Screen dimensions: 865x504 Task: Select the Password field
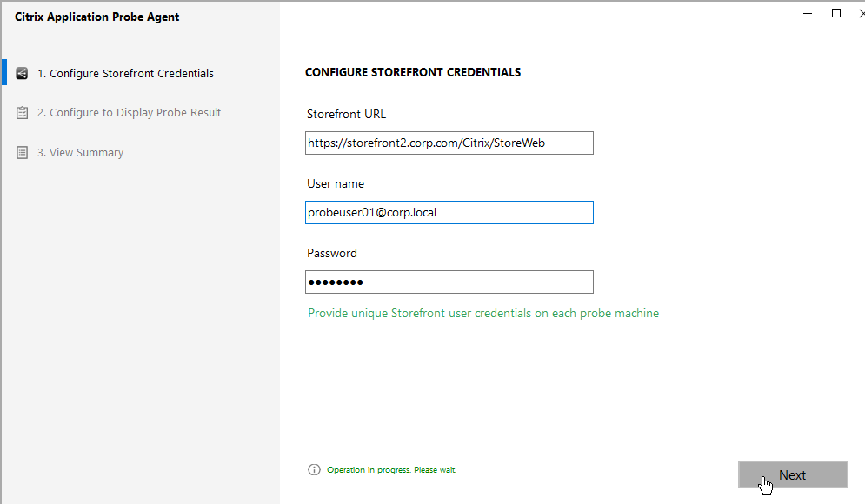pos(449,282)
